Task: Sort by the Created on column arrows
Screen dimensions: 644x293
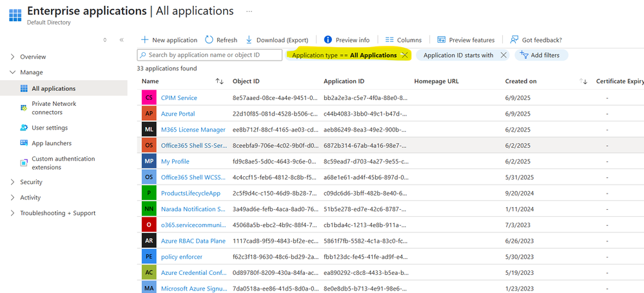Action: (x=583, y=81)
